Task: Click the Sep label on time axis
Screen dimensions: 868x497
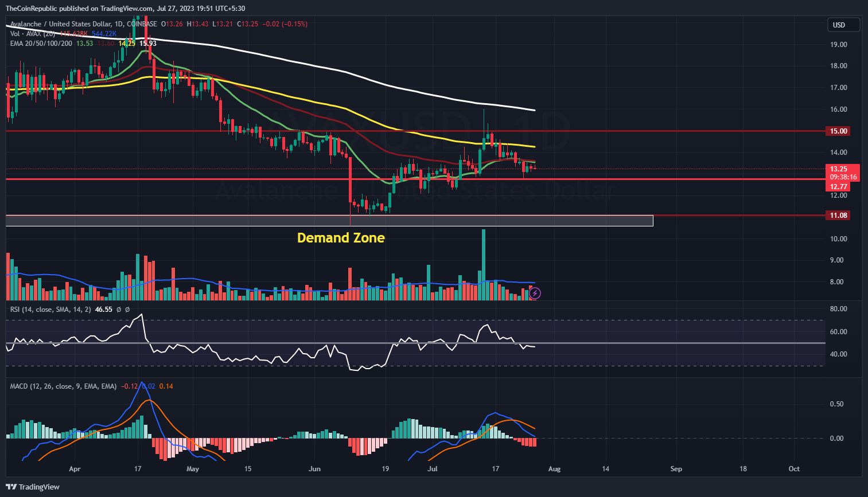Action: click(x=676, y=469)
